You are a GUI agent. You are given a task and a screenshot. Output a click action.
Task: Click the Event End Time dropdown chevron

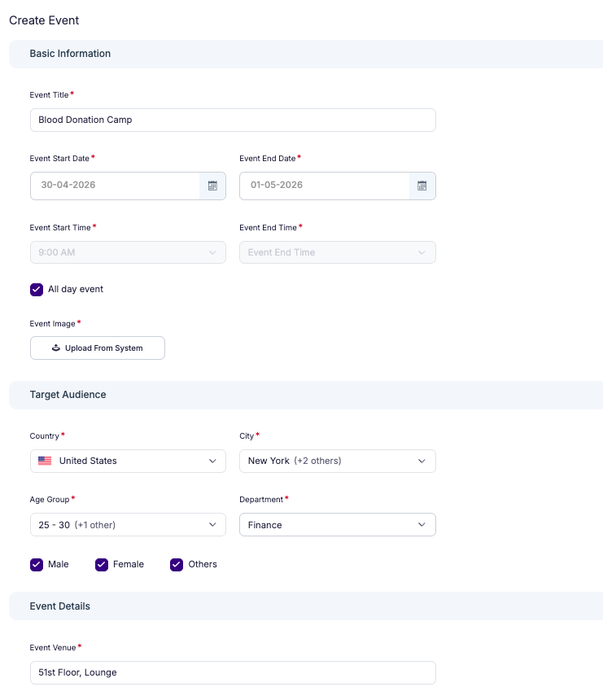(422, 252)
